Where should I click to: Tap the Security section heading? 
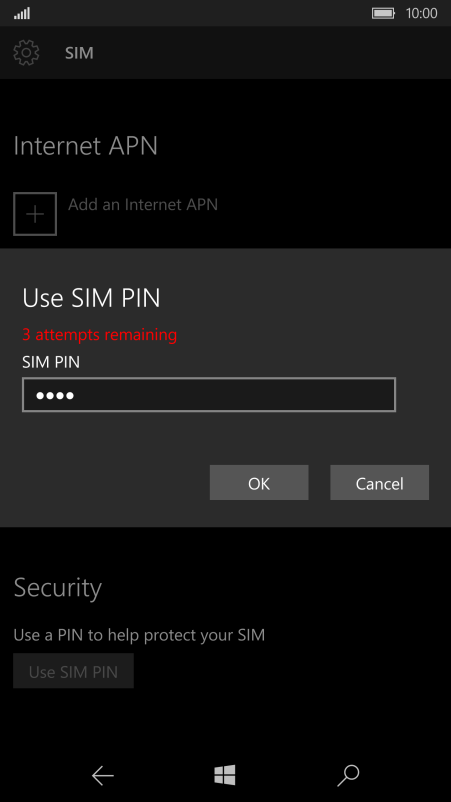pyautogui.click(x=58, y=588)
